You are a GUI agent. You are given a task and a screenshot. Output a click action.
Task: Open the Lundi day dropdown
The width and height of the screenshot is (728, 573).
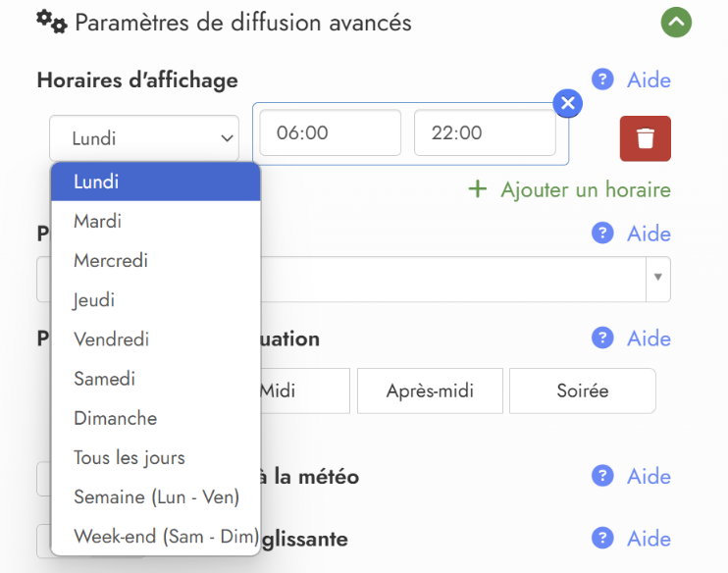pos(144,138)
